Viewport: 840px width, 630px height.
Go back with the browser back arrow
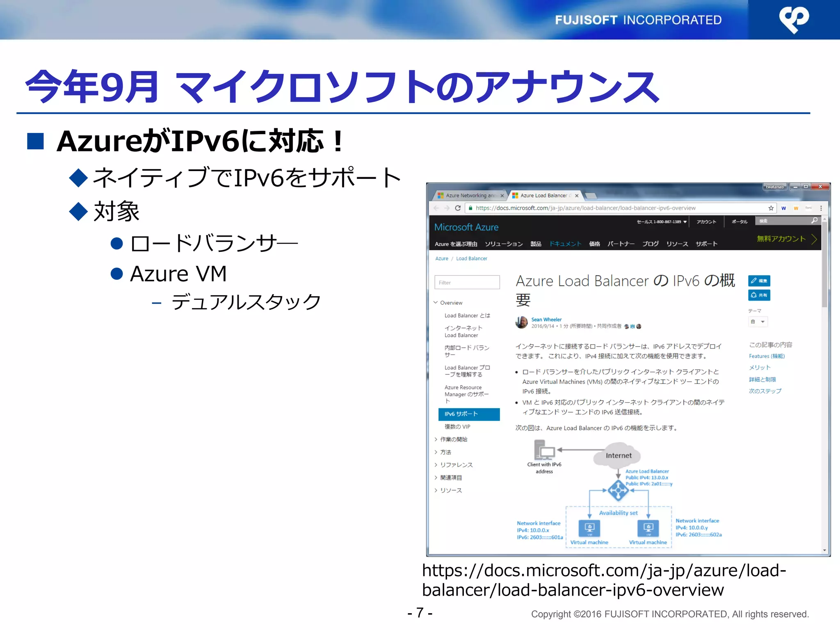click(x=436, y=208)
